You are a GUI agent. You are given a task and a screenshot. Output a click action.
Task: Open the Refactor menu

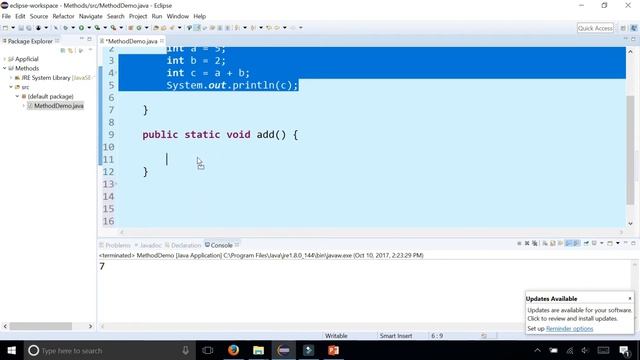63,16
